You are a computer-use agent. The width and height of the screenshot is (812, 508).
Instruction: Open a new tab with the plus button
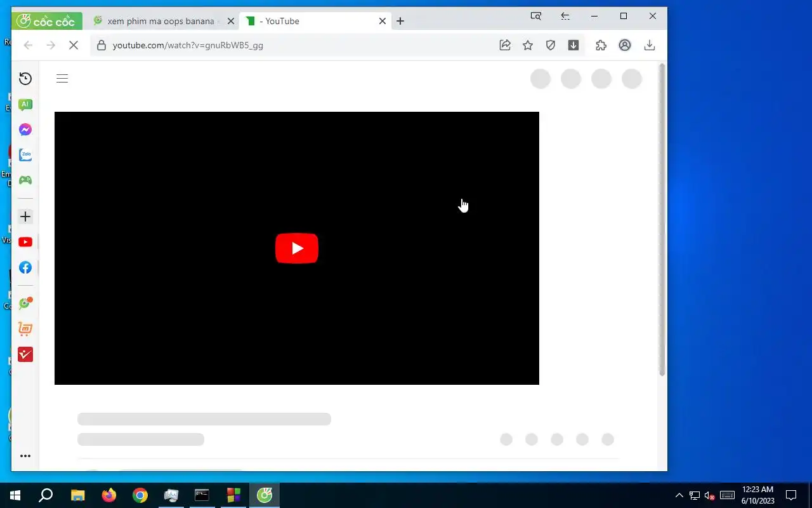click(400, 21)
